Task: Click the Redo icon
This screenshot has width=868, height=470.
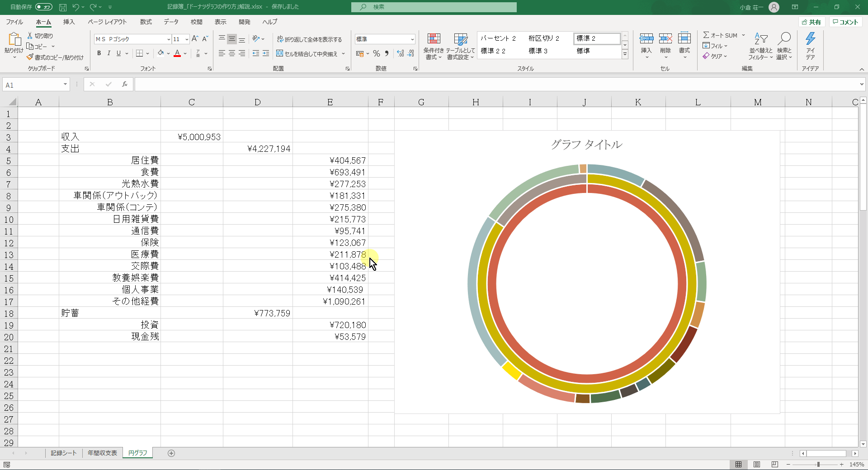Action: [93, 7]
